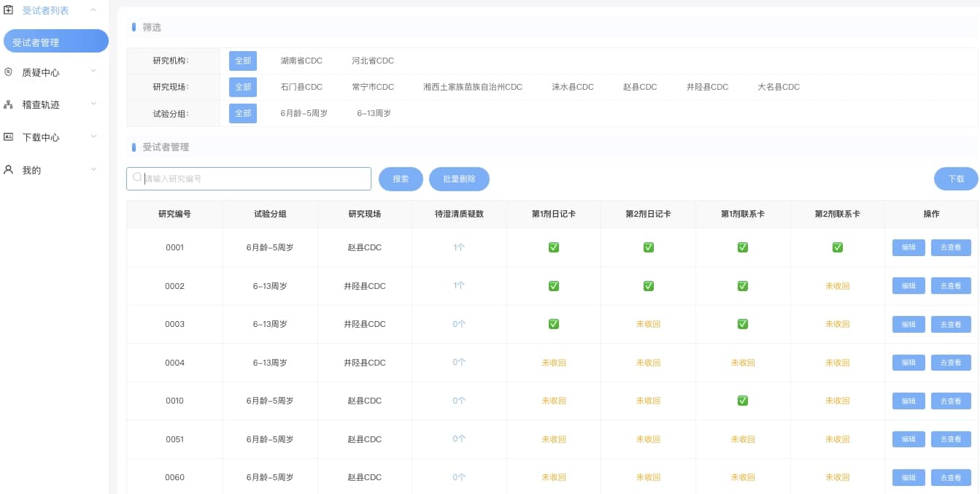This screenshot has width=980, height=494.
Task: Click 第1剂联系卡 checkmark for subject 0002
Action: point(743,286)
